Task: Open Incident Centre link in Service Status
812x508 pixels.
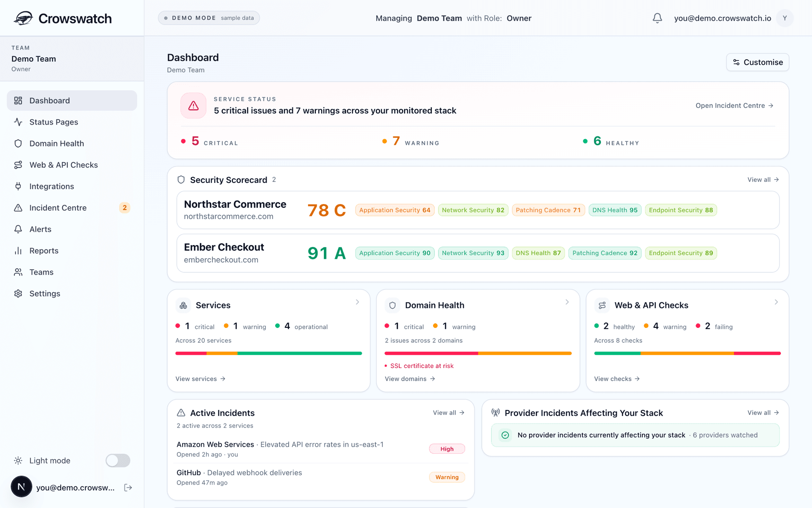Action: coord(734,106)
